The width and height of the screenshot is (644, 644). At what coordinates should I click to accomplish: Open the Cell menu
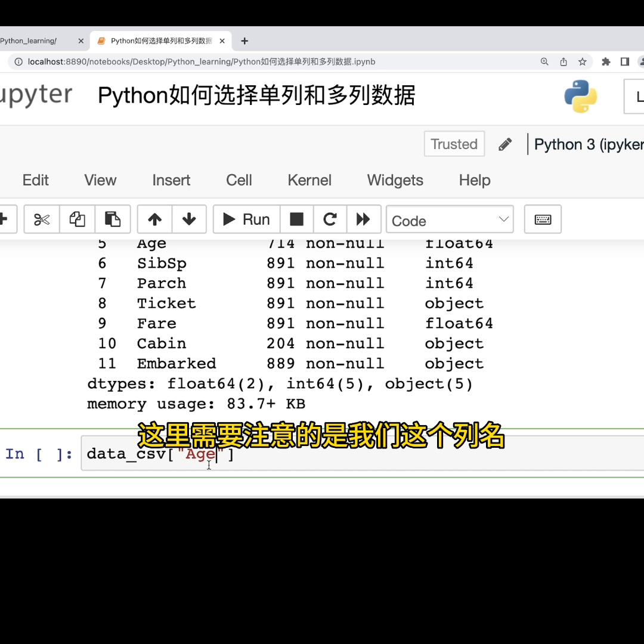click(239, 180)
